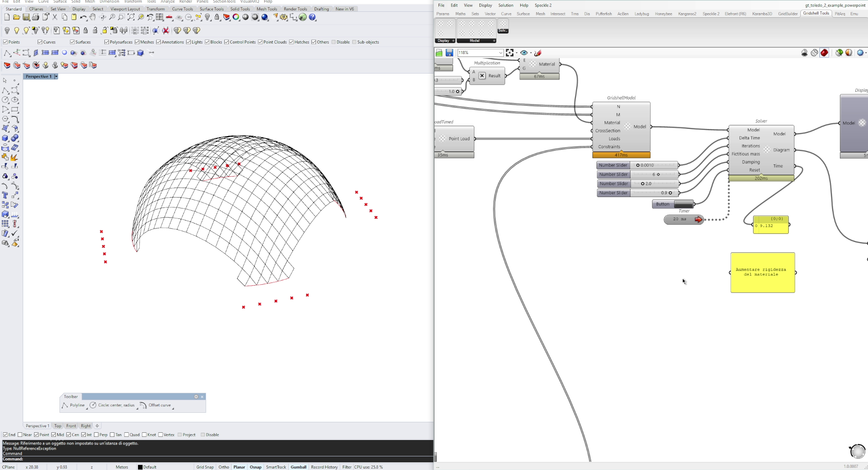Toggle the Points selection filter checkbox
The height and width of the screenshot is (470, 868).
pos(5,42)
